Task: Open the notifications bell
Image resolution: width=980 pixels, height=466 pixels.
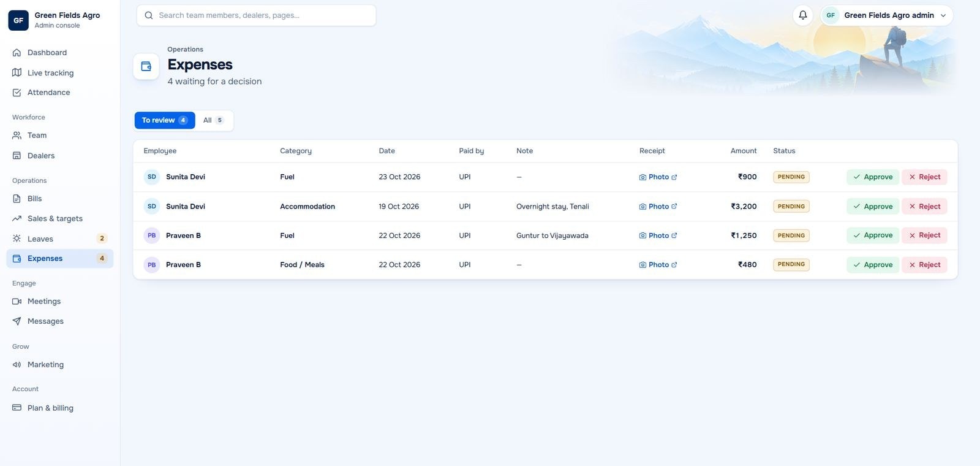Action: tap(802, 15)
